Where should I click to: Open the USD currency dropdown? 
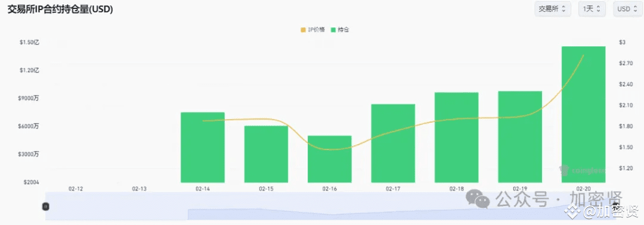627,9
